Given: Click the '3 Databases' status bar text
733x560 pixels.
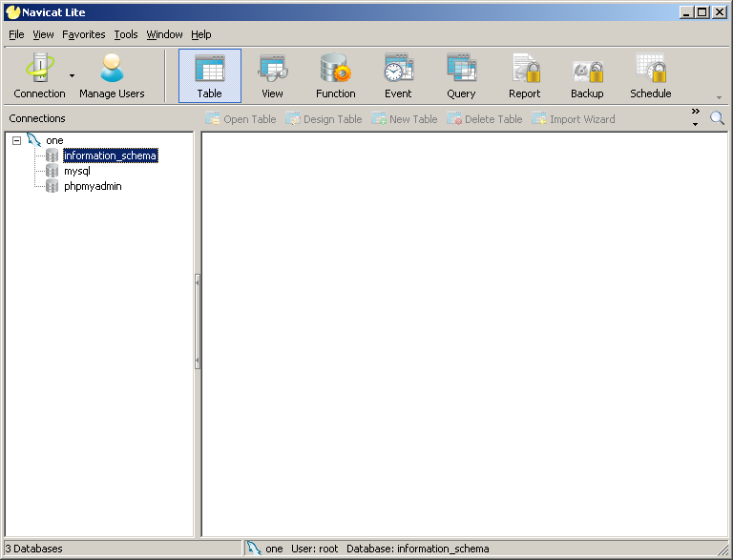Looking at the screenshot, I should (x=33, y=549).
